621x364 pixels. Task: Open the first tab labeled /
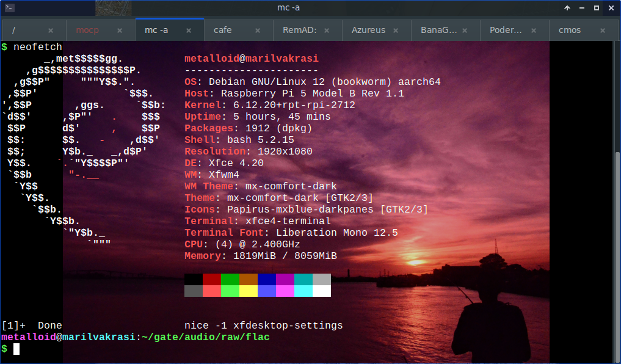[x=14, y=30]
